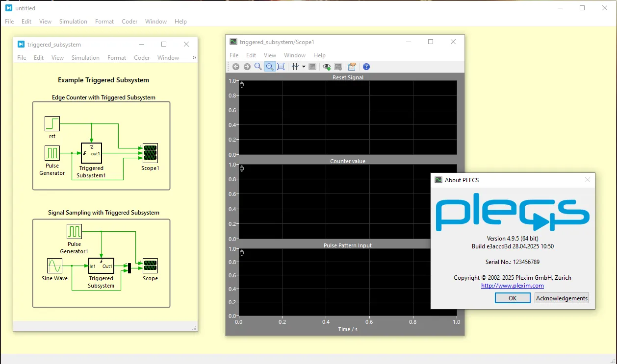Click the Next view arrow in Scope1 toolbar
Image resolution: width=617 pixels, height=364 pixels.
[x=247, y=67]
